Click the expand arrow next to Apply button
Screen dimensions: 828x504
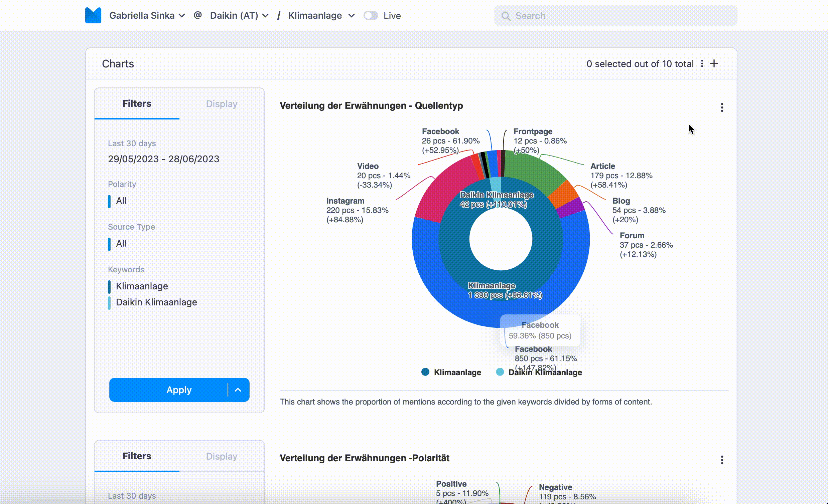point(237,390)
